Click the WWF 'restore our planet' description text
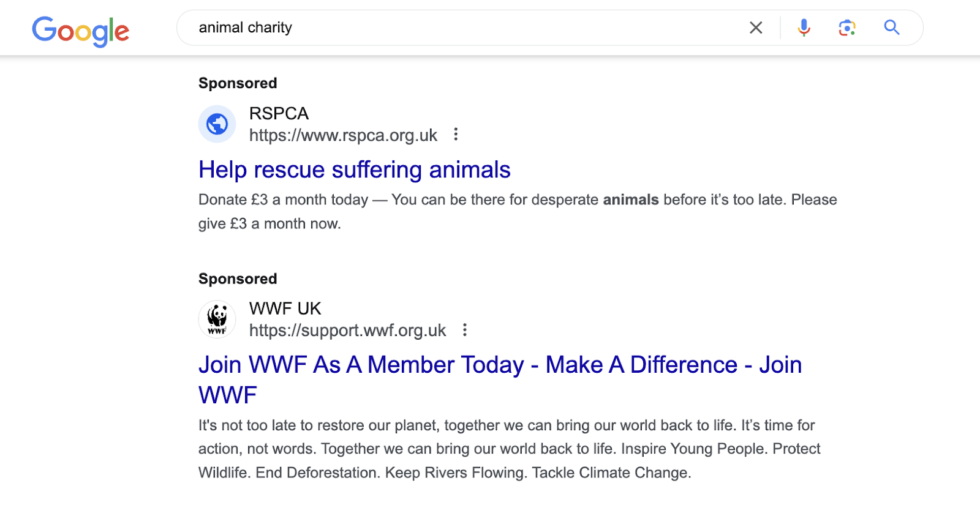Image resolution: width=980 pixels, height=527 pixels. 509,449
